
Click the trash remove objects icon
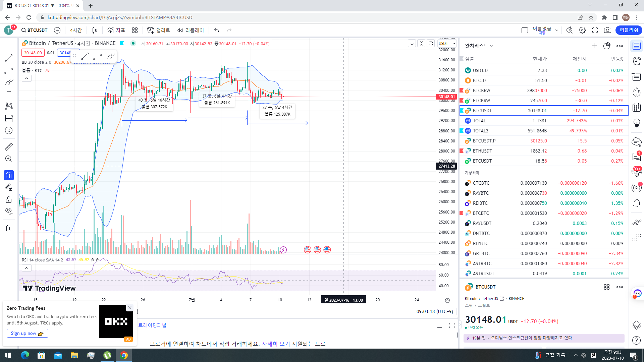tap(9, 228)
